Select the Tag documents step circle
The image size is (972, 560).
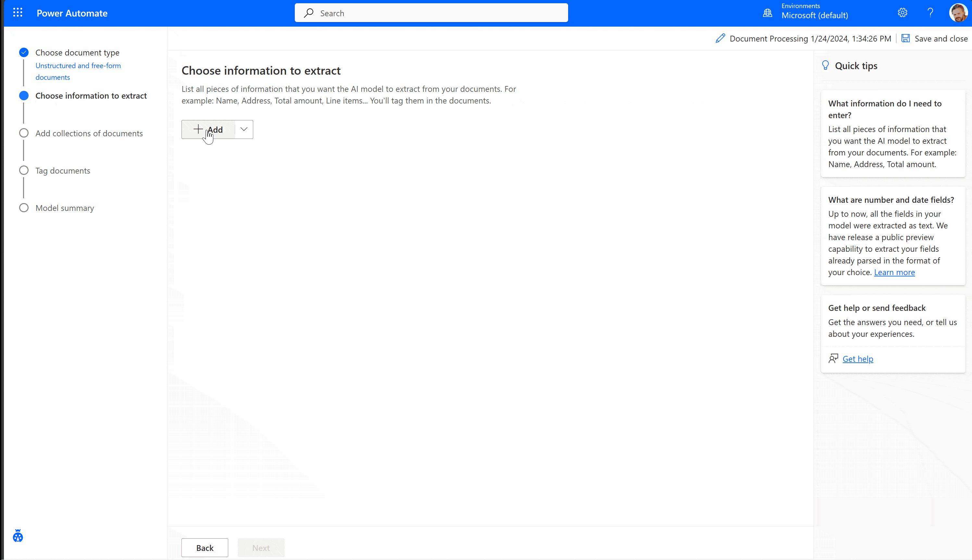(24, 170)
